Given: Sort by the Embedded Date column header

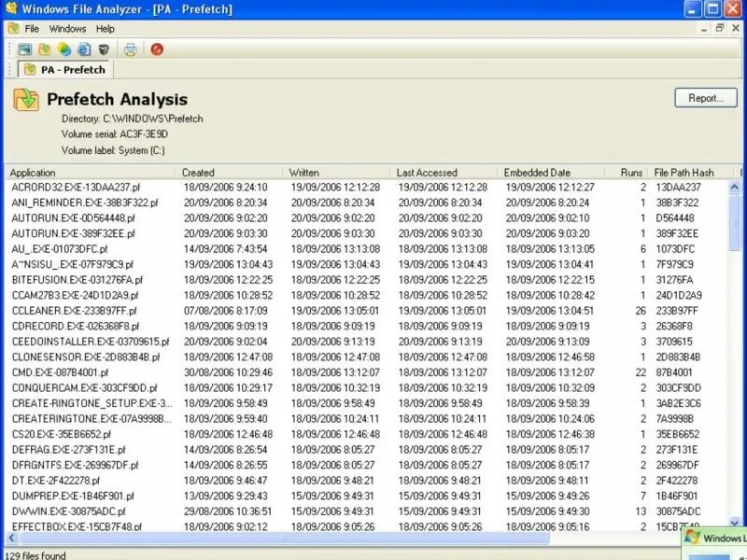Looking at the screenshot, I should [x=552, y=173].
